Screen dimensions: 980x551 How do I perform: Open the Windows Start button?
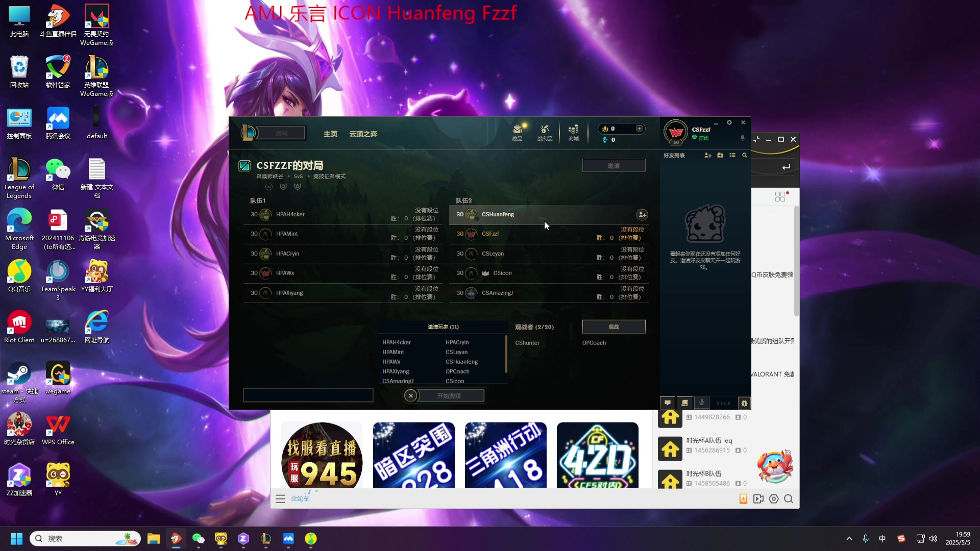[x=17, y=539]
